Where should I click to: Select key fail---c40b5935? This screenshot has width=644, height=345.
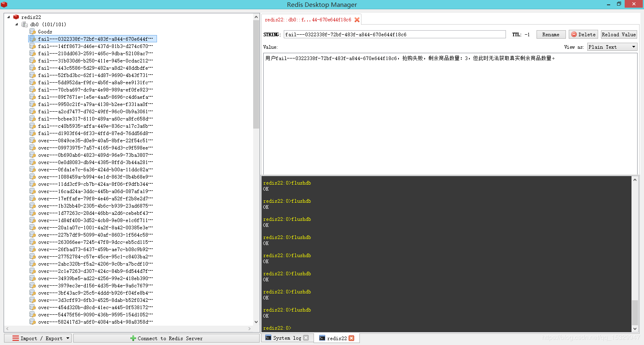click(95, 126)
